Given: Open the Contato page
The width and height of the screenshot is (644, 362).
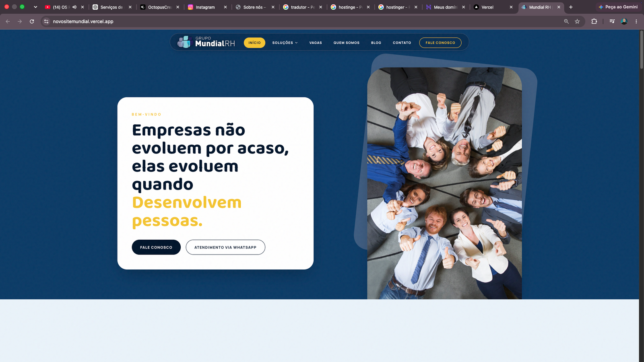Looking at the screenshot, I should click(x=402, y=43).
